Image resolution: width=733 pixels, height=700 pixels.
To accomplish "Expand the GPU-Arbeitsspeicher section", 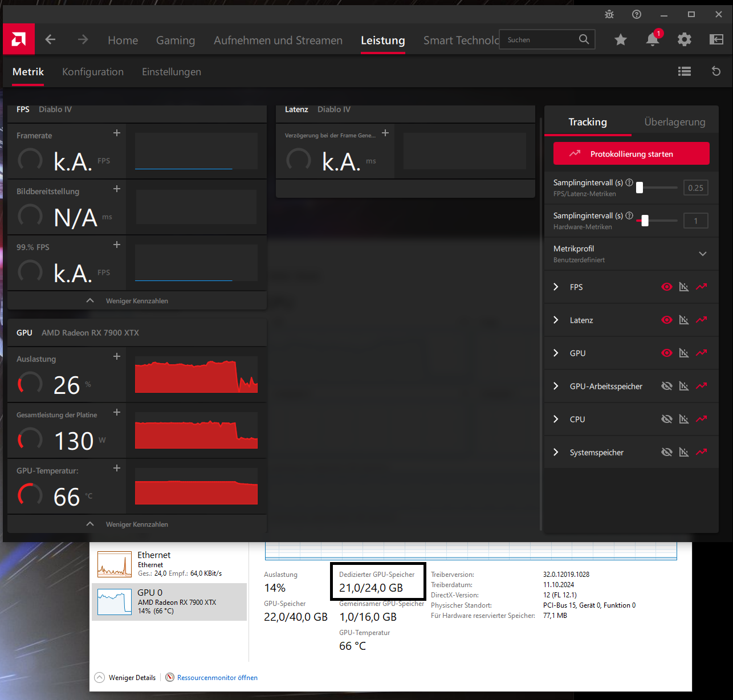I will pyautogui.click(x=556, y=386).
